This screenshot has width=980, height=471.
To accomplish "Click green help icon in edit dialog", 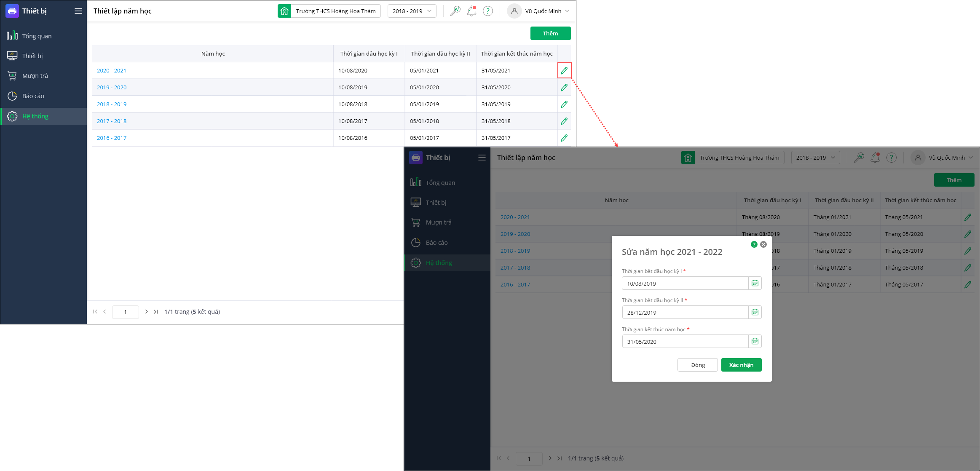I will (x=754, y=244).
